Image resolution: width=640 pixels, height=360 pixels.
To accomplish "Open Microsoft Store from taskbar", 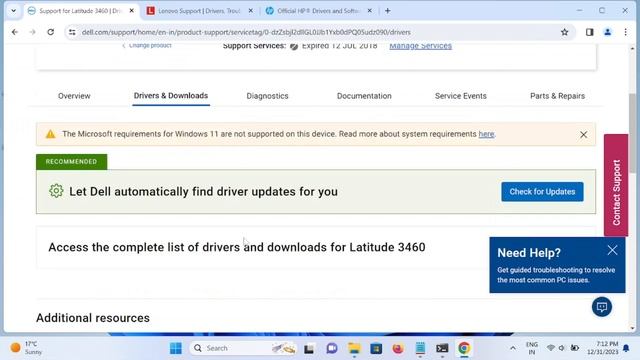I will point(376,348).
